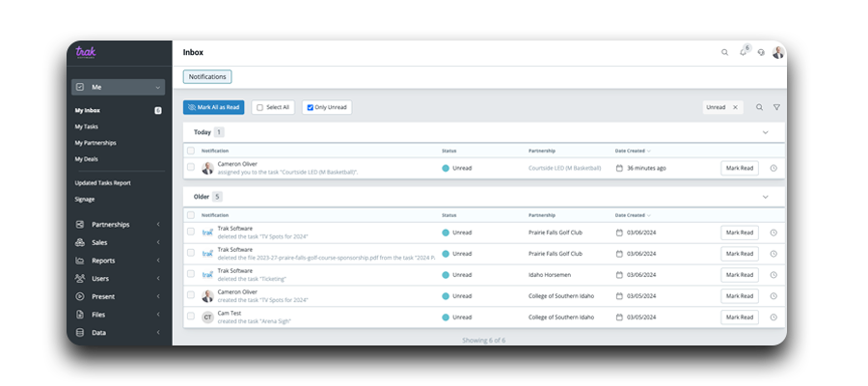The height and width of the screenshot is (386, 868).
Task: Click the Files sidebar icon
Action: coord(80,315)
